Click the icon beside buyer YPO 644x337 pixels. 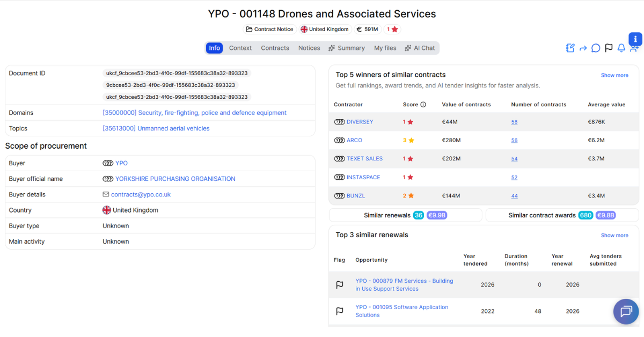[108, 163]
